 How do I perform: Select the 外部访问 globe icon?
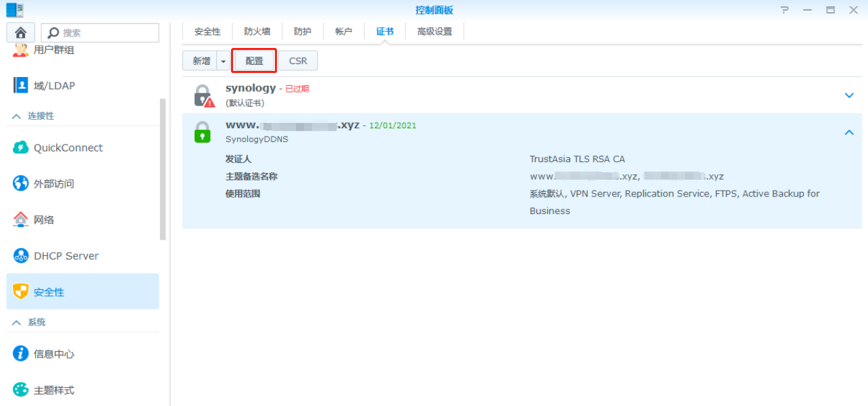pyautogui.click(x=21, y=184)
